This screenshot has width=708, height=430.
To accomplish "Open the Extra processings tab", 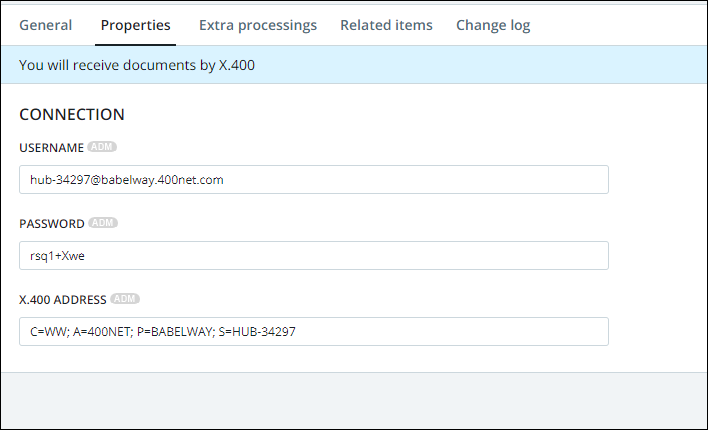I will pos(258,25).
